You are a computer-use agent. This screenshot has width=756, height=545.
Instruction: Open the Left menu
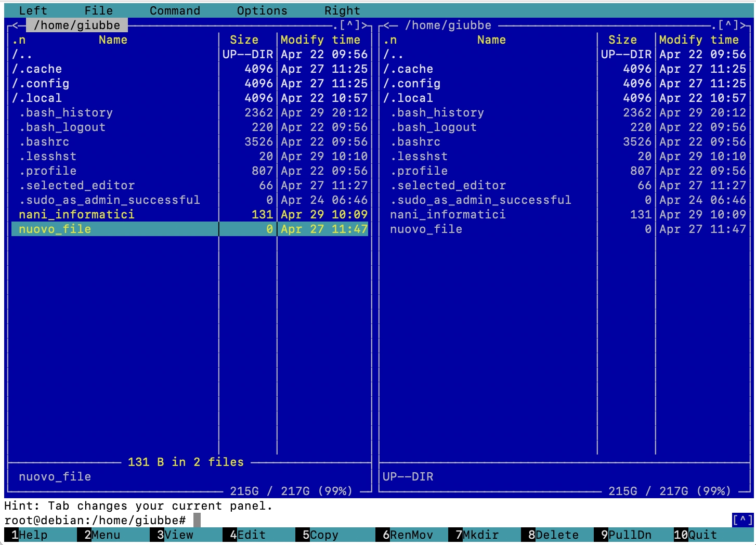pos(33,10)
